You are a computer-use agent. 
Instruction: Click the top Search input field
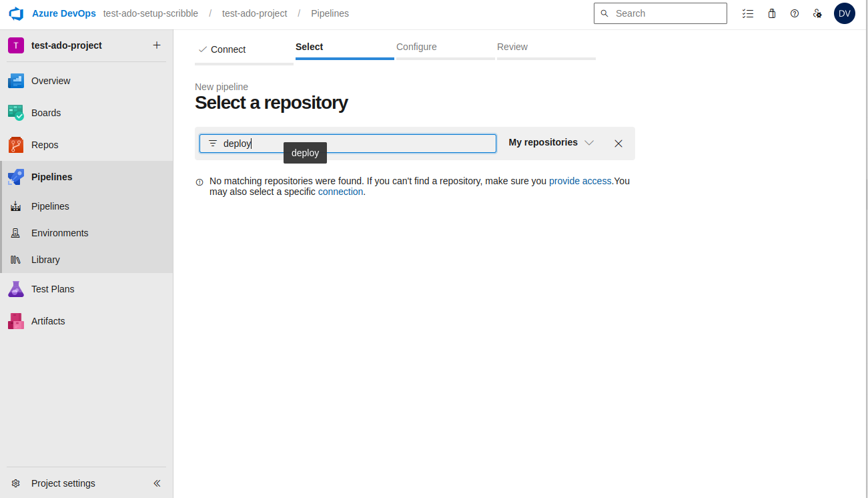pos(661,13)
